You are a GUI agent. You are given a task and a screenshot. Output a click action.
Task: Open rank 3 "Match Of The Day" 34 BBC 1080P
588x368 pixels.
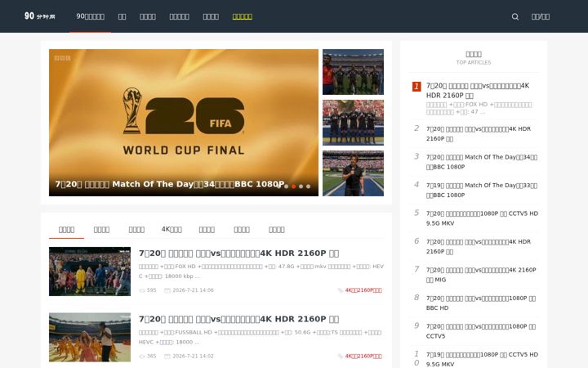point(482,162)
